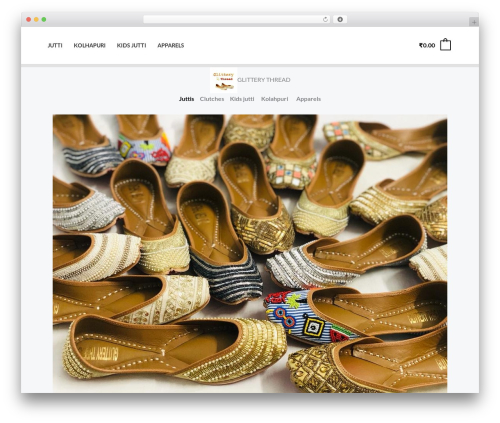Image resolution: width=500 pixels, height=423 pixels.
Task: Open the KOLHAPURI menu item
Action: pos(89,45)
